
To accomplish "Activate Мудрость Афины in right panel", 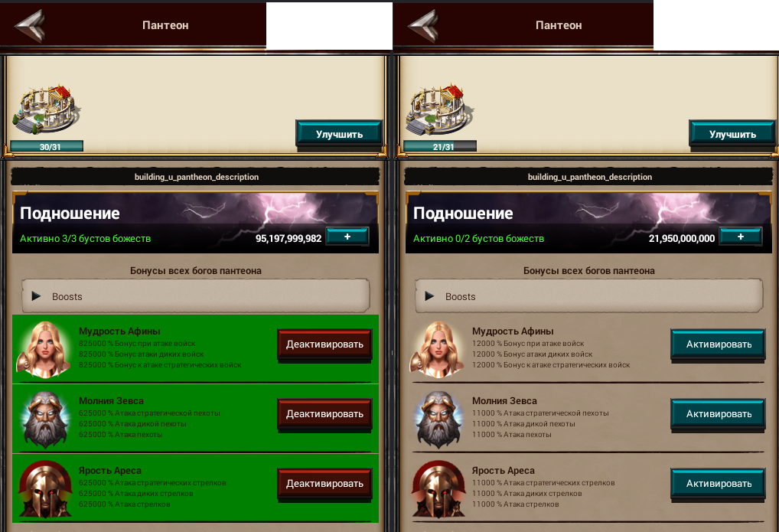I will pos(719,344).
